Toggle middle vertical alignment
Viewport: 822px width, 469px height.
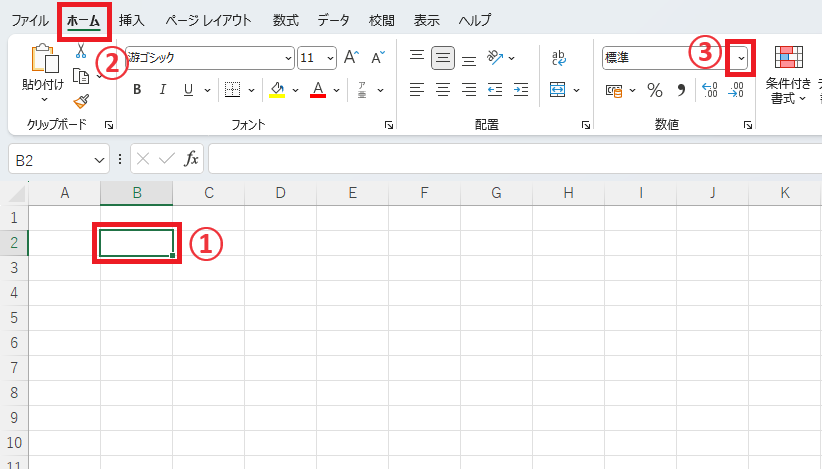pyautogui.click(x=443, y=58)
